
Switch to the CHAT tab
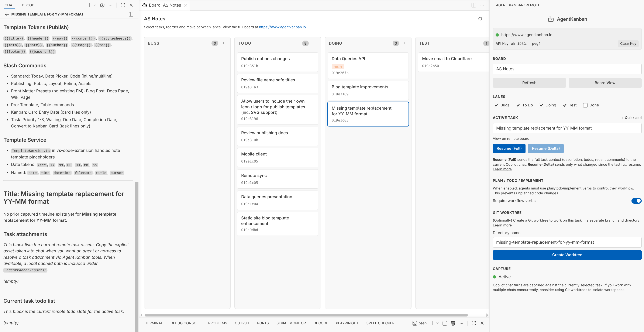9,5
